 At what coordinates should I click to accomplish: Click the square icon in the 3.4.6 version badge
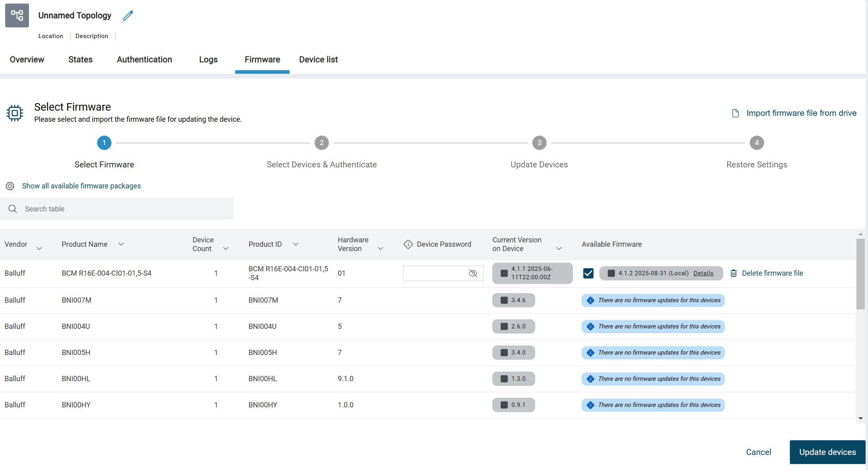point(504,300)
